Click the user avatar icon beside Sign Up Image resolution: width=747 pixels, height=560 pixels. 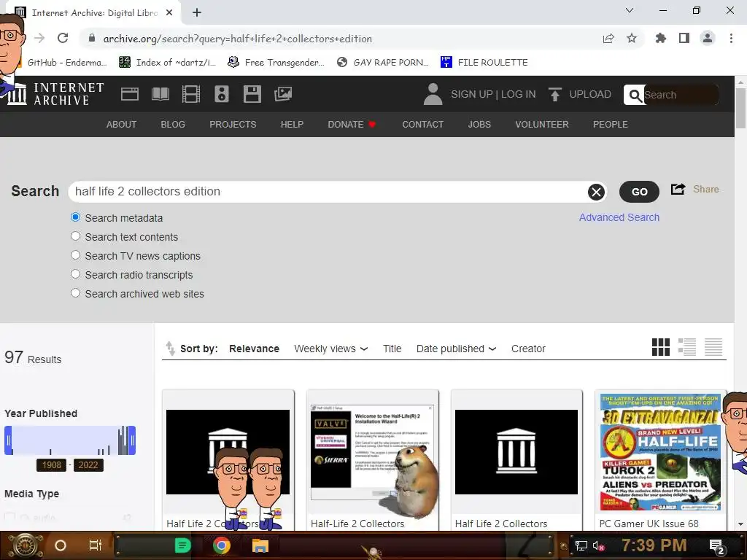tap(433, 94)
